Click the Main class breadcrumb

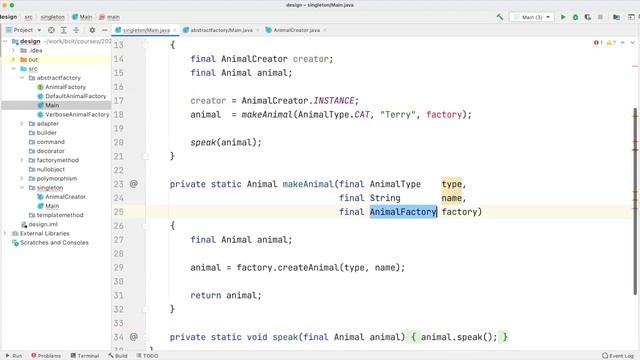pos(82,17)
